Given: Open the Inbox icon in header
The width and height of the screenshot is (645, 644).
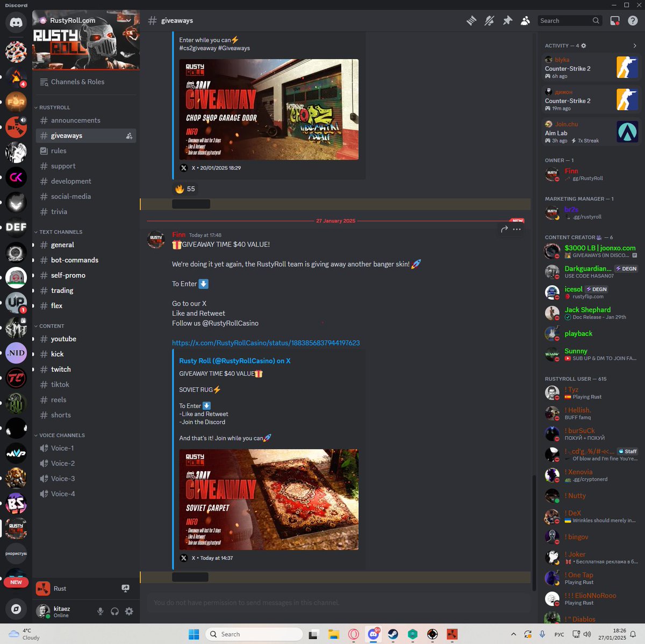Looking at the screenshot, I should pos(615,20).
